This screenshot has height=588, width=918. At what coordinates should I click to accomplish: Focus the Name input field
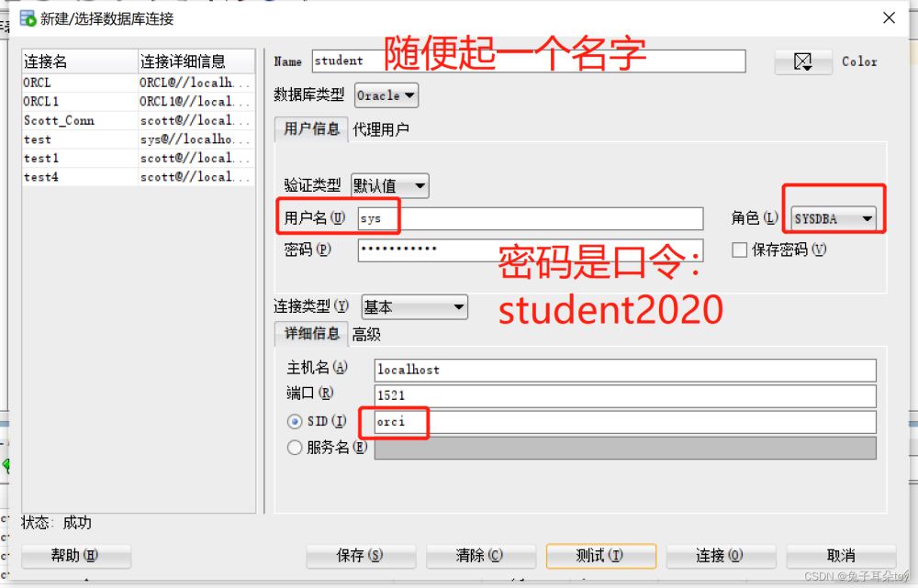(x=529, y=61)
